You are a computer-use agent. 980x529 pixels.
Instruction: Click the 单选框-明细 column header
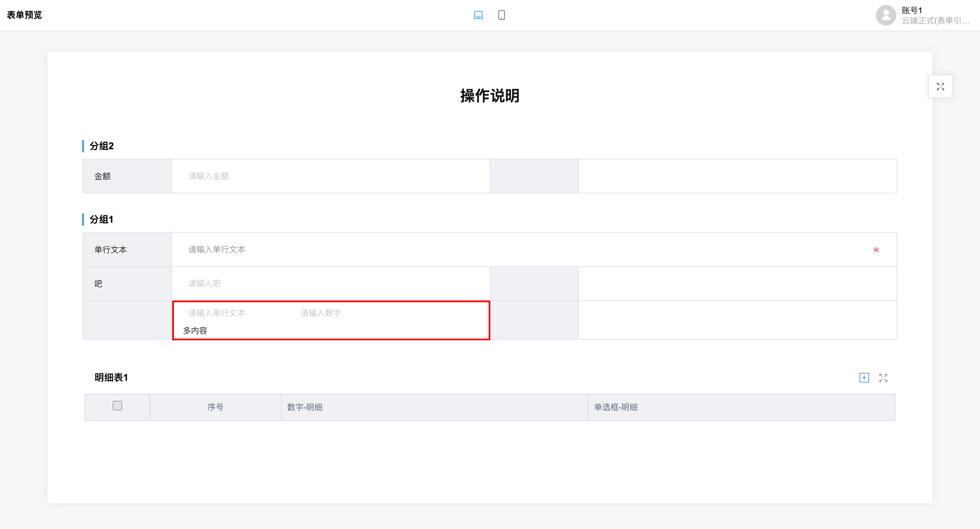click(741, 407)
